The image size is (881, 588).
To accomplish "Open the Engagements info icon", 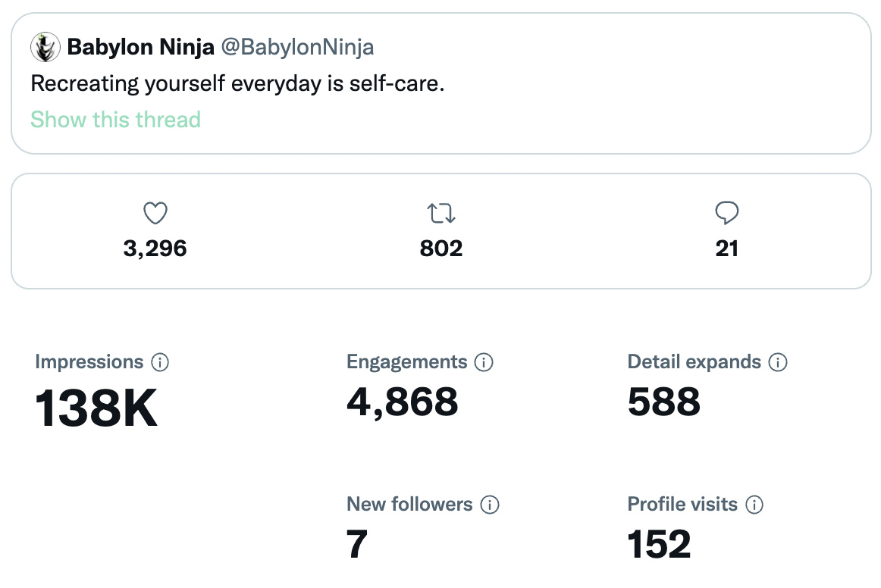I will click(x=484, y=362).
